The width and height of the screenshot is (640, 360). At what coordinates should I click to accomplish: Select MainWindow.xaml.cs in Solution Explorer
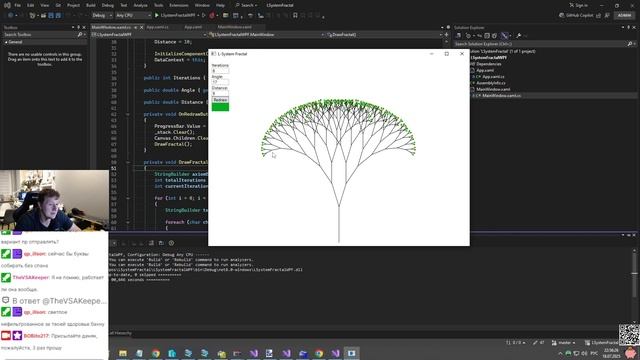click(x=502, y=96)
